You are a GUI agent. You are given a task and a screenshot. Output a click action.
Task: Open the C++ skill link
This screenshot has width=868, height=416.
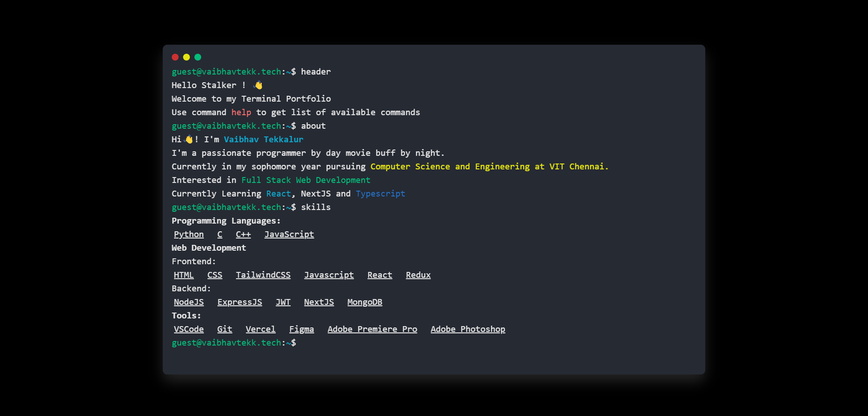pyautogui.click(x=243, y=234)
